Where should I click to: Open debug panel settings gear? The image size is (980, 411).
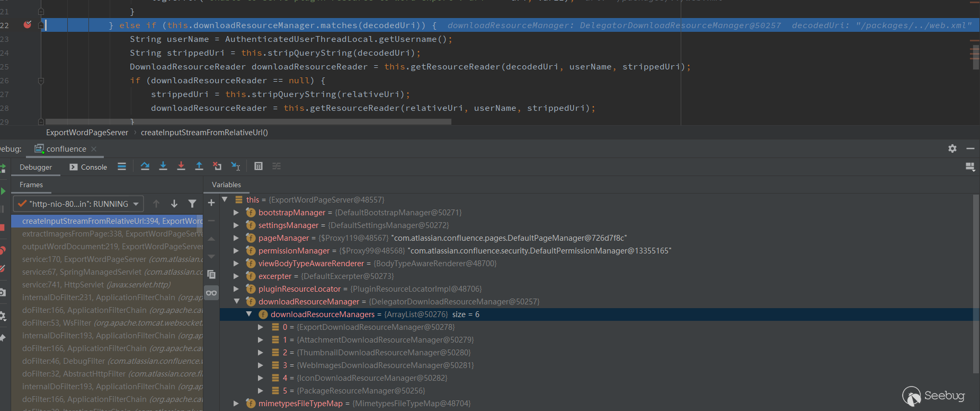952,149
